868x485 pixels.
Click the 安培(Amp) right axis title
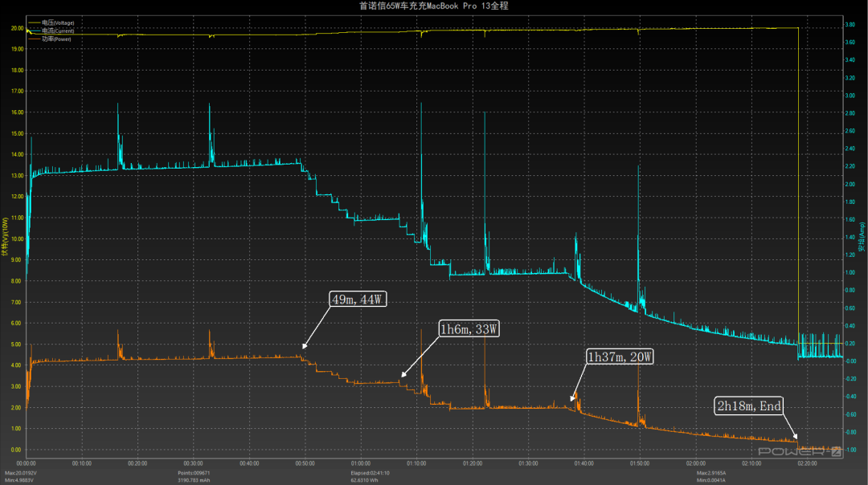862,237
